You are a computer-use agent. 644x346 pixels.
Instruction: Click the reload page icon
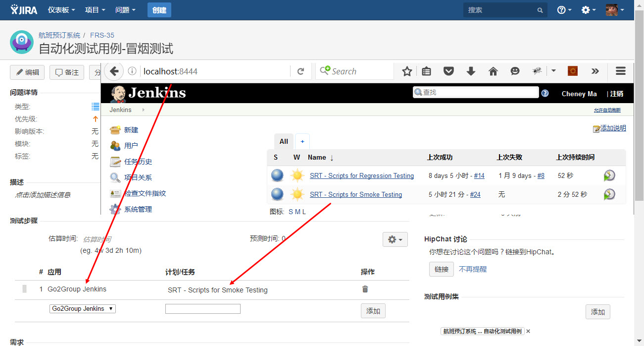[300, 71]
